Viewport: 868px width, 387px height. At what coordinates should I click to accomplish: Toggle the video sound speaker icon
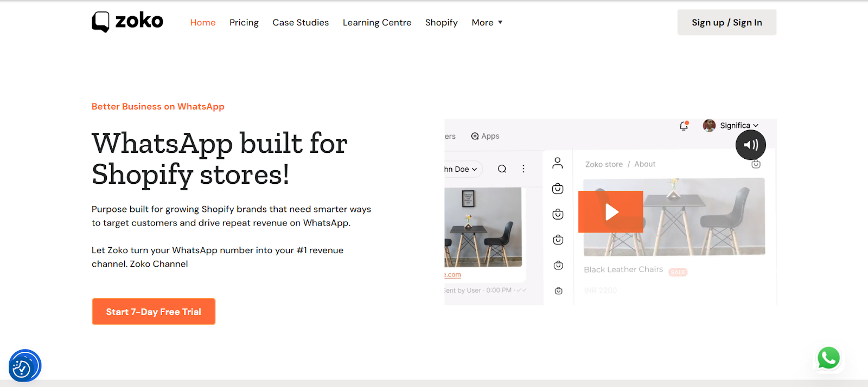tap(751, 145)
